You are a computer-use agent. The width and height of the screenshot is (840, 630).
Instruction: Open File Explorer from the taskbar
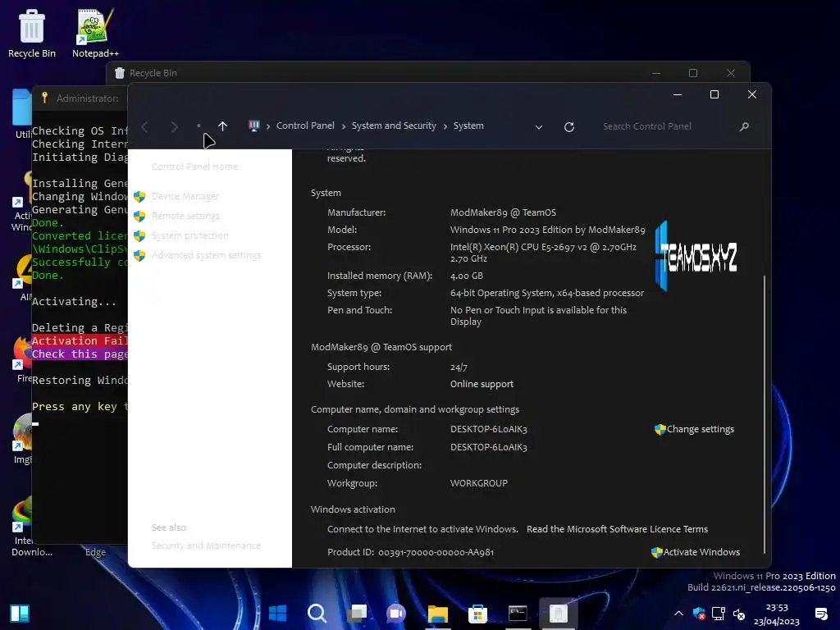tap(437, 614)
